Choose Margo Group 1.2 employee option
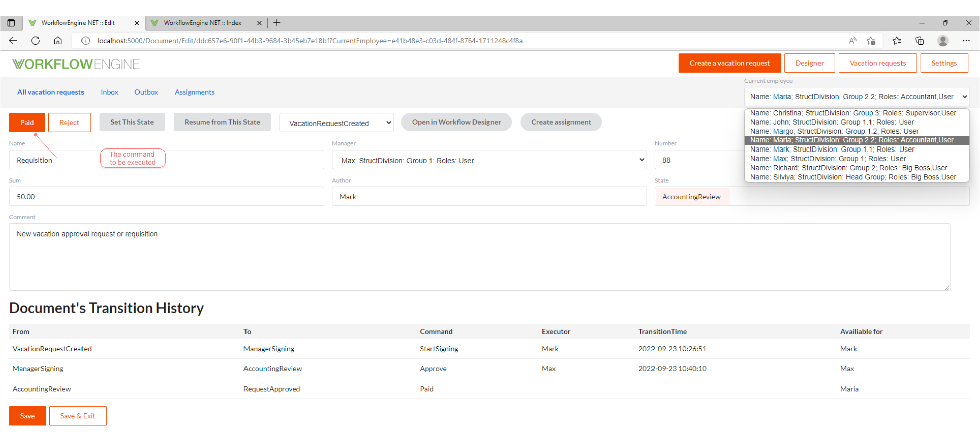Viewport: 980px width, 448px height. [857, 131]
